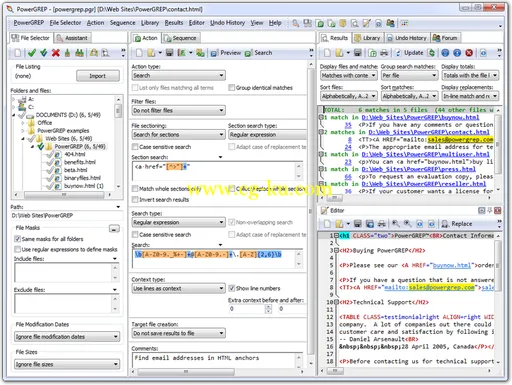The height and width of the screenshot is (385, 512).
Task: Click the Library gold shield icon in main toolbar
Action: coord(343,23)
